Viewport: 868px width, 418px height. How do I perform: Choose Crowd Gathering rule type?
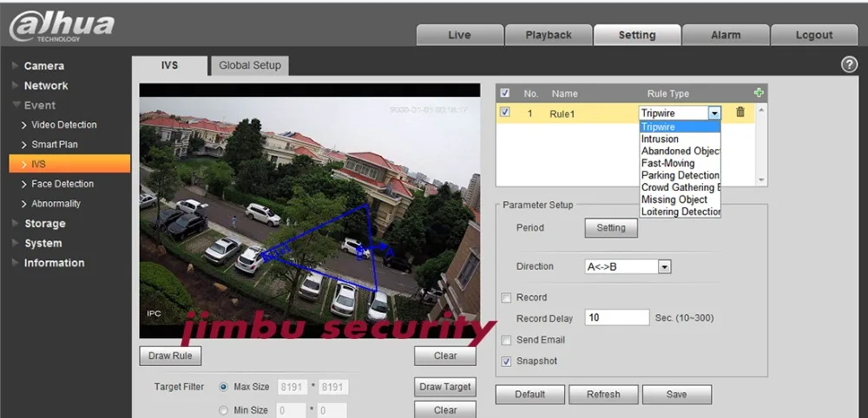(680, 187)
